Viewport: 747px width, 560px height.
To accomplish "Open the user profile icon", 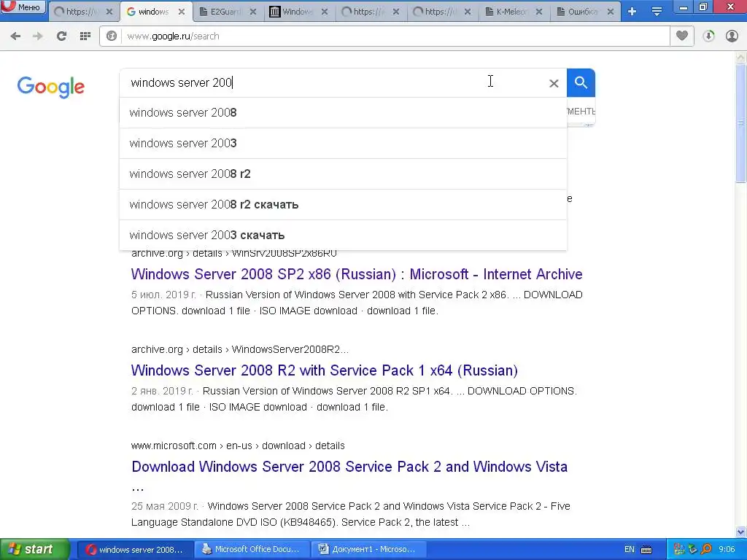I will pyautogui.click(x=732, y=36).
